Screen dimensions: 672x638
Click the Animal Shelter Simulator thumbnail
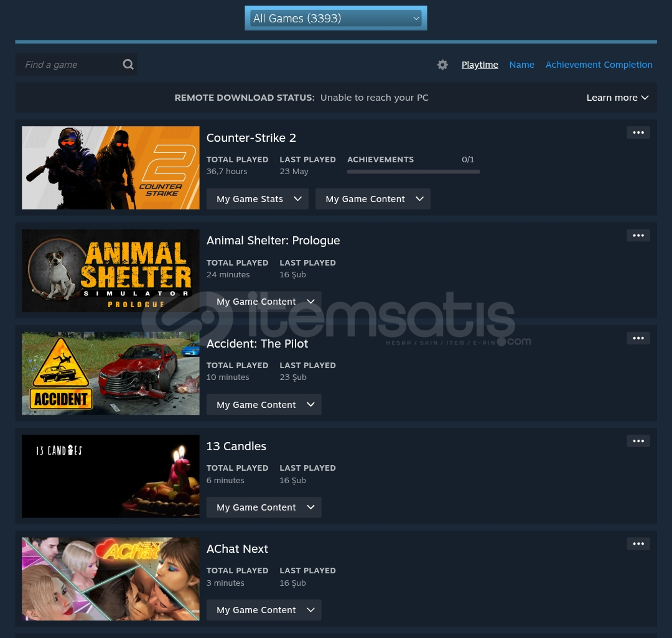[x=111, y=270]
